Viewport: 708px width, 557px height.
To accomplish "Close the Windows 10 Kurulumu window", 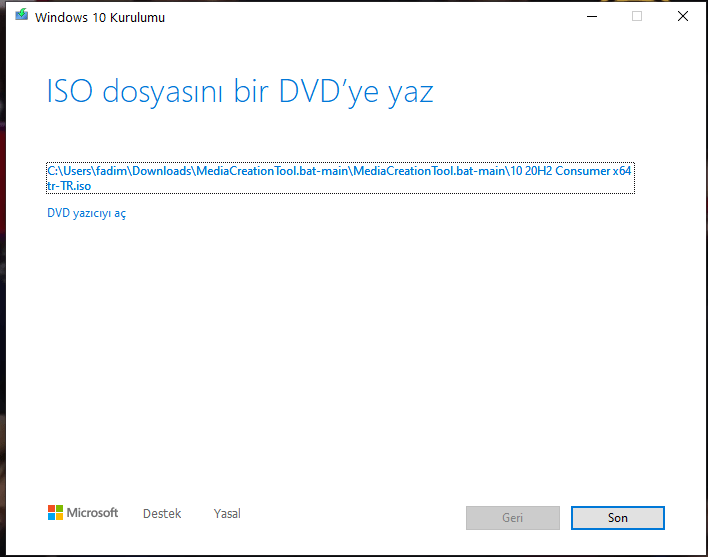I will coord(683,17).
